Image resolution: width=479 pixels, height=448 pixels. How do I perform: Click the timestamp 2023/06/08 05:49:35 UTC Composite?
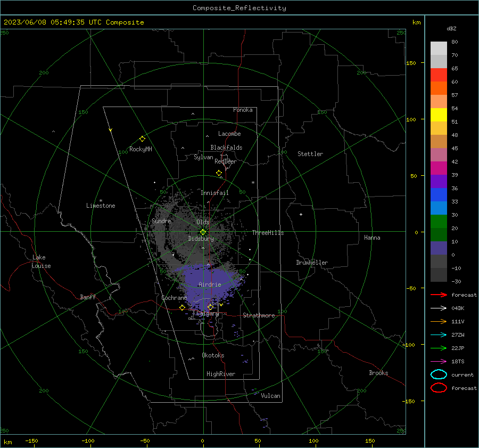tap(73, 22)
